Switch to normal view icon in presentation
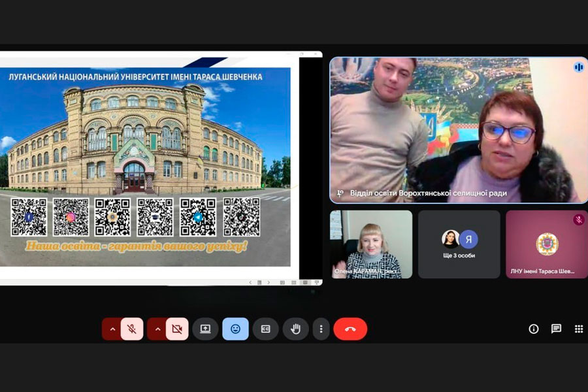This screenshot has height=392, width=588. (282, 282)
